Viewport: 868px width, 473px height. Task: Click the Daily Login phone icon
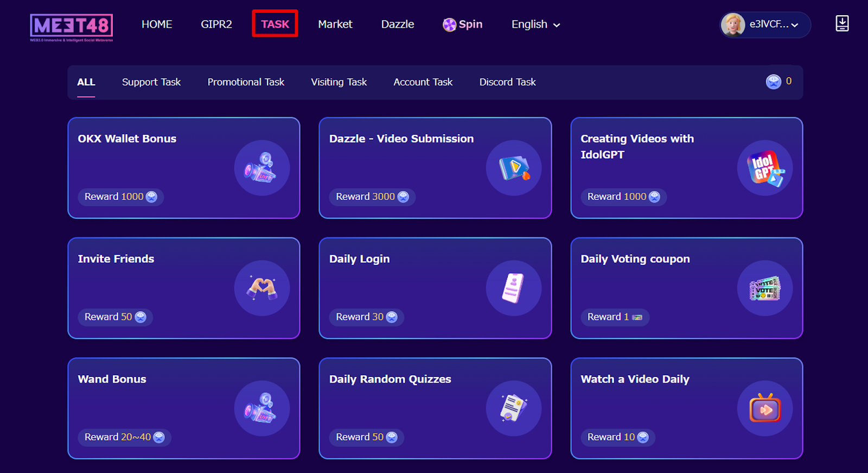513,288
